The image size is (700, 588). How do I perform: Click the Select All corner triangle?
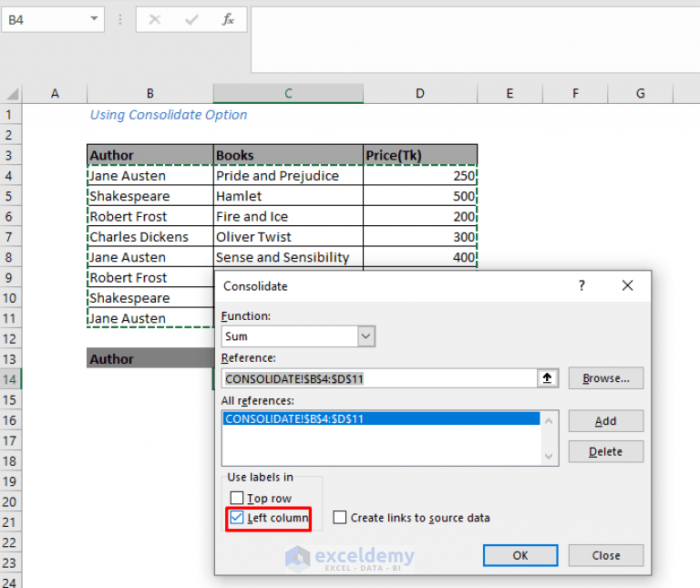point(12,94)
